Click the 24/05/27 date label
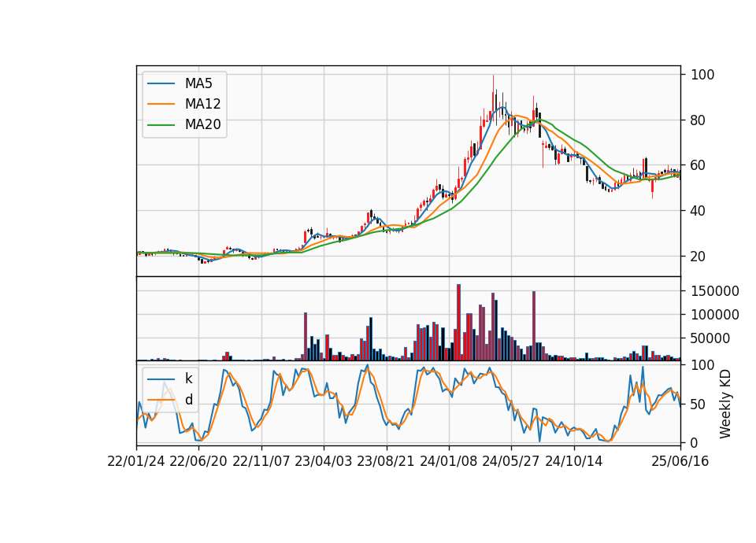Viewport: 756px width, 543px height. pyautogui.click(x=511, y=461)
